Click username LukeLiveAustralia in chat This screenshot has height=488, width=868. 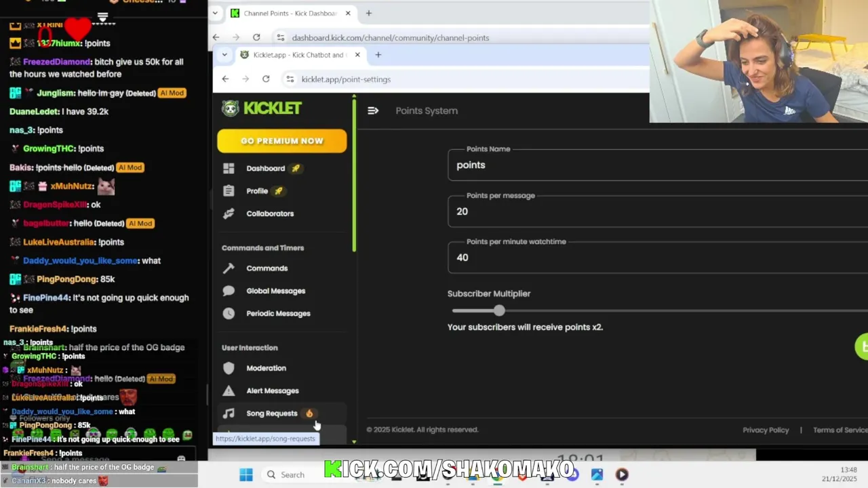(x=58, y=242)
